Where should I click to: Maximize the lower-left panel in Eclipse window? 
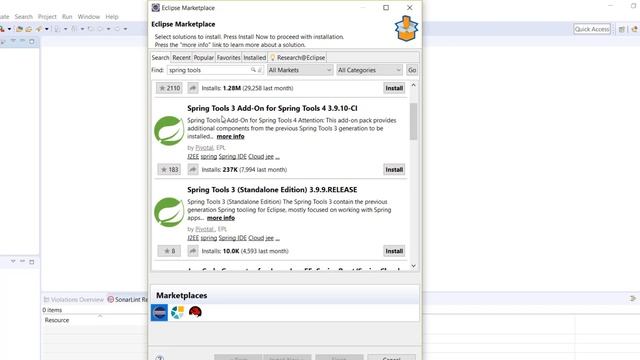click(x=32, y=262)
